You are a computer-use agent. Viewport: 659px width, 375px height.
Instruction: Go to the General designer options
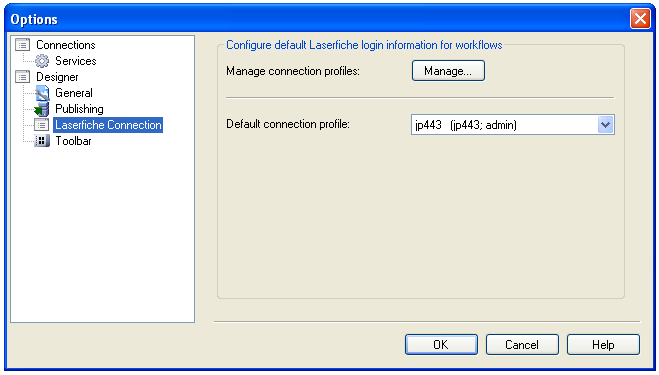(74, 93)
